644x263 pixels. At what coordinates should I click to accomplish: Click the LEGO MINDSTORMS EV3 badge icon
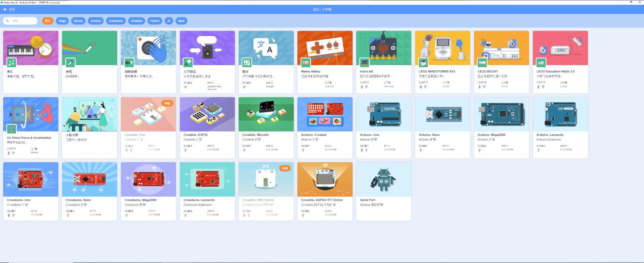[423, 62]
